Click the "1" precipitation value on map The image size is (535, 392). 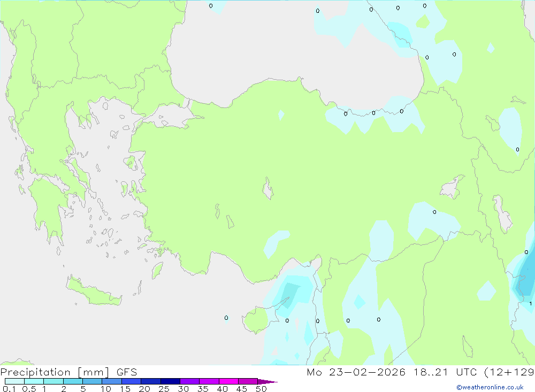point(531,303)
